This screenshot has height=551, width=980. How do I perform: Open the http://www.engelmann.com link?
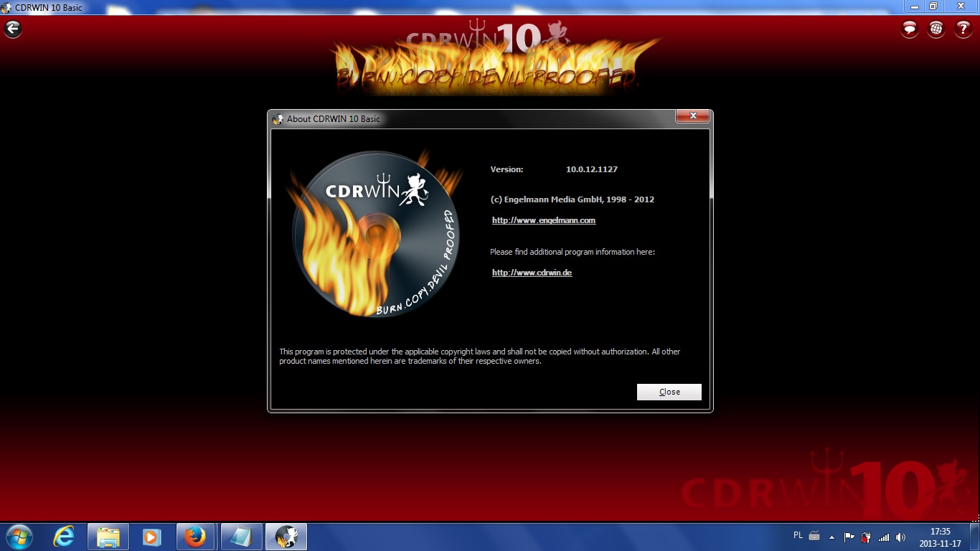[x=544, y=220]
